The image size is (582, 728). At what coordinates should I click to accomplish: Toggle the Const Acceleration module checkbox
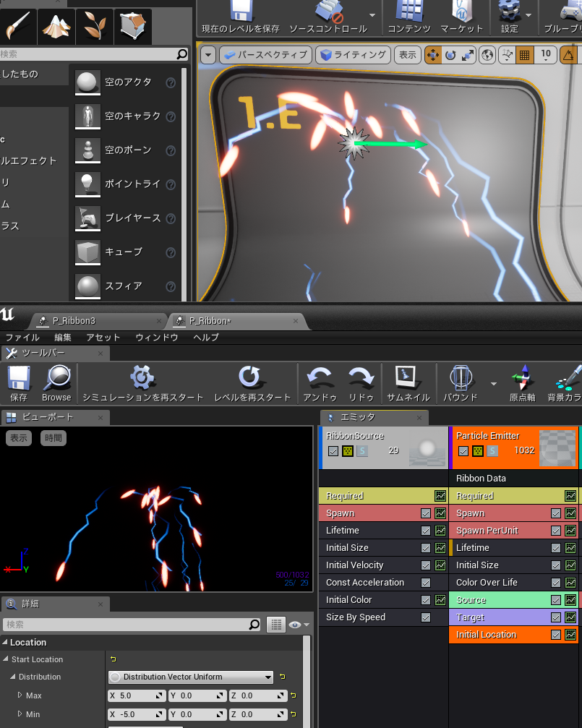[426, 583]
